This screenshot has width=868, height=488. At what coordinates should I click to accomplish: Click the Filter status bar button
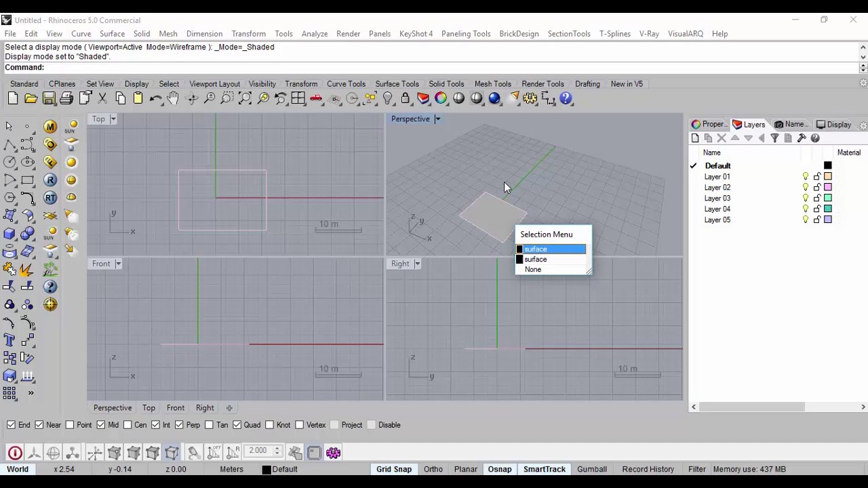tap(697, 469)
